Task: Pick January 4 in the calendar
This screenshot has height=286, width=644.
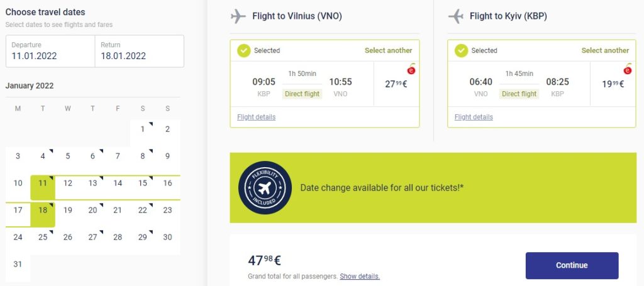Action: [43, 157]
